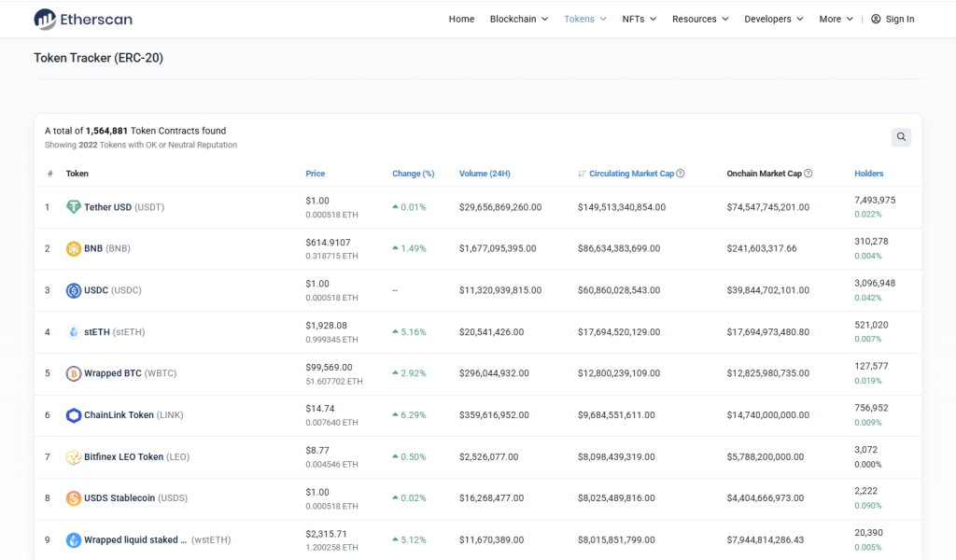
Task: Sort by Change (%) column header
Action: point(414,174)
